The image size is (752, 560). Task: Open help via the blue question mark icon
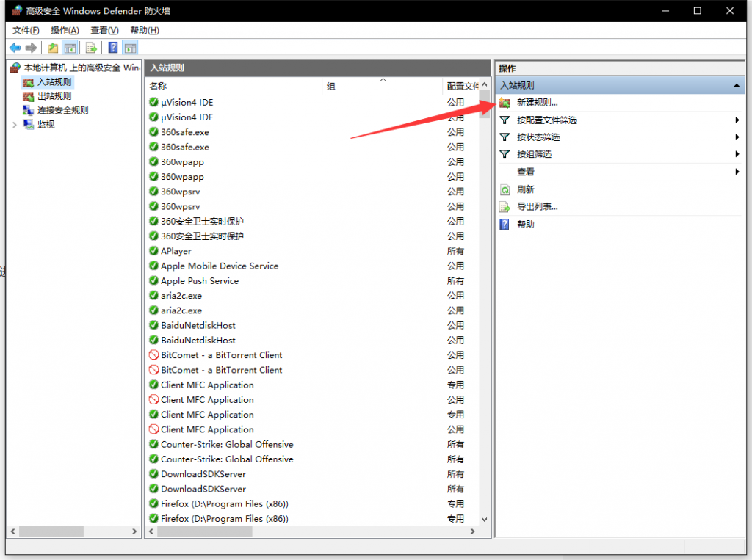tap(113, 48)
